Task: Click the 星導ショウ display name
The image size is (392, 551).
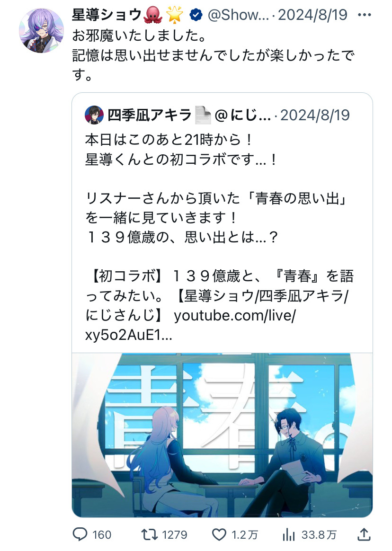Action: coord(107,15)
